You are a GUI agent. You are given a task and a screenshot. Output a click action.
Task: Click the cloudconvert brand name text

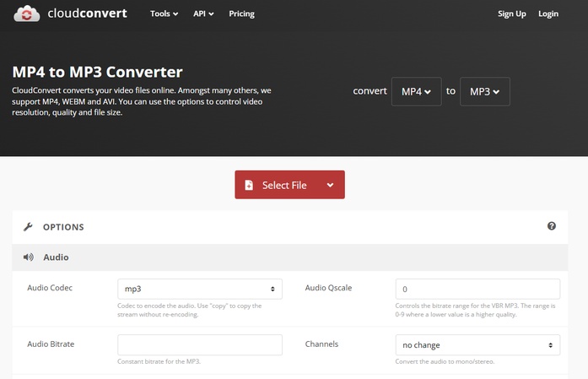click(88, 14)
